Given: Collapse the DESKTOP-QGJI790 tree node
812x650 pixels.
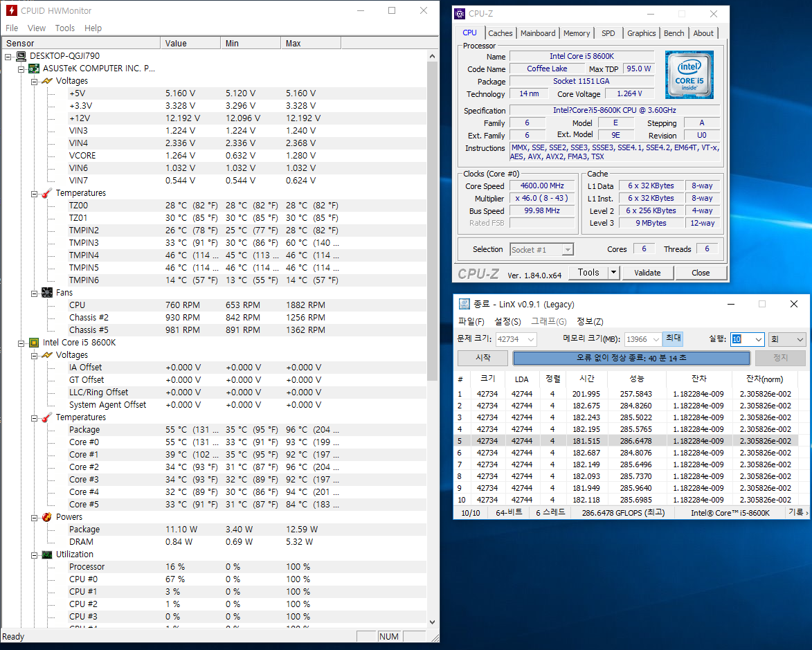Looking at the screenshot, I should point(8,57).
